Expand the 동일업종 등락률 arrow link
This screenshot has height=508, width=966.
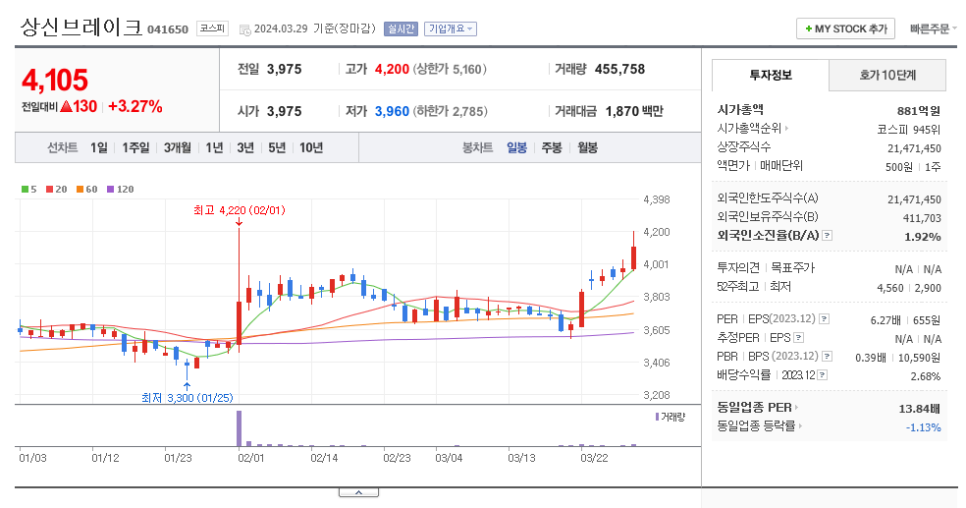point(800,425)
